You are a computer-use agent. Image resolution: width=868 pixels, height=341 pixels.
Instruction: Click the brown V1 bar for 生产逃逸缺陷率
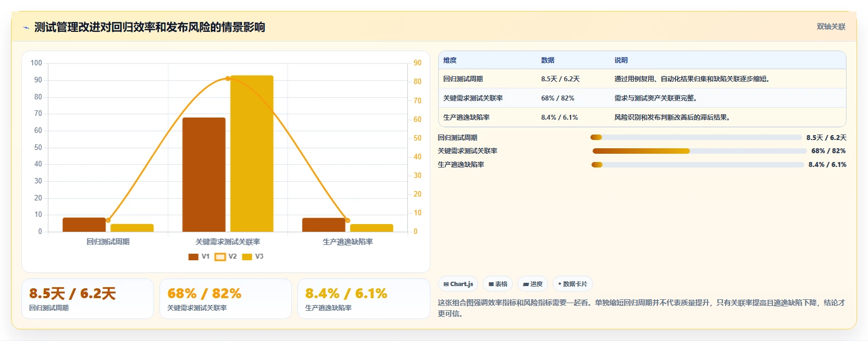(x=324, y=225)
